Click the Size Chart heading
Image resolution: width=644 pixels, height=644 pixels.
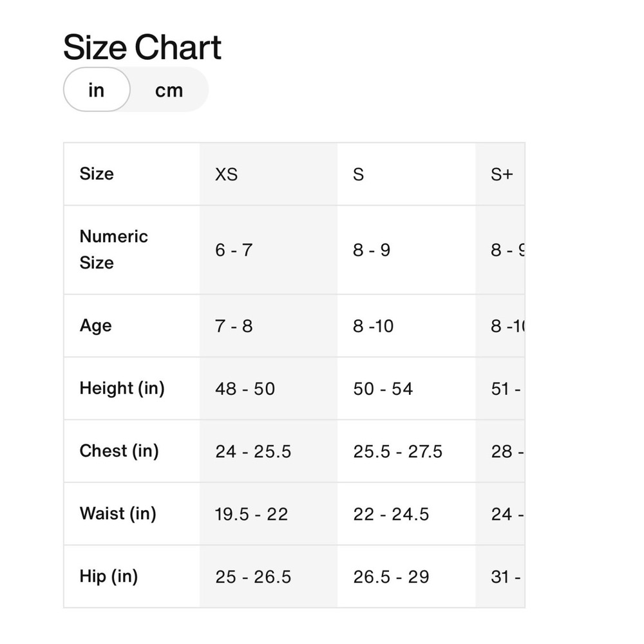click(x=142, y=47)
